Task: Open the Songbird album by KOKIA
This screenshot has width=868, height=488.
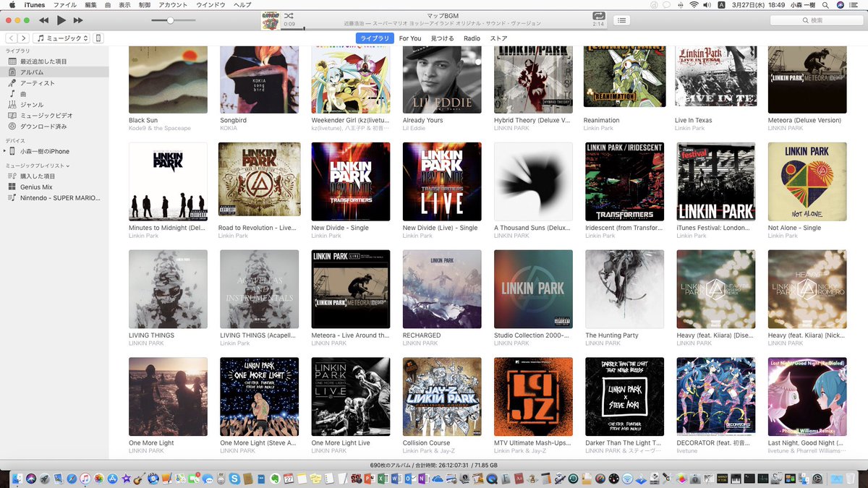Action: tap(259, 80)
